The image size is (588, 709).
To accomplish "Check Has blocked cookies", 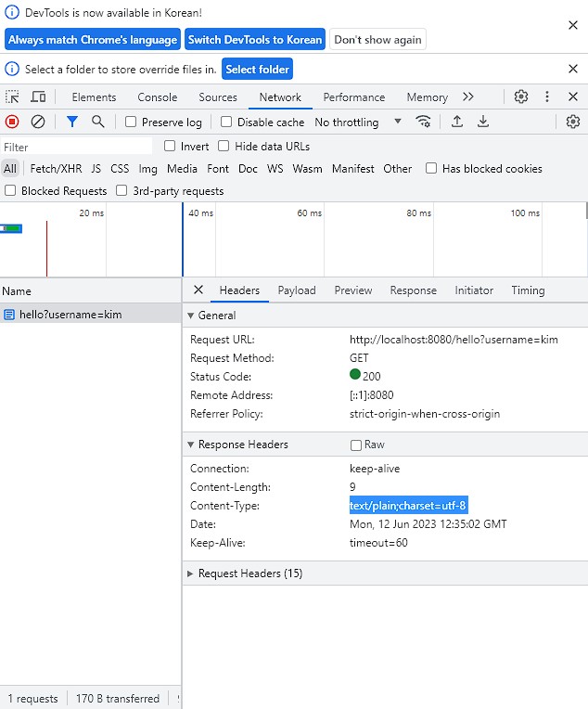I will 431,168.
